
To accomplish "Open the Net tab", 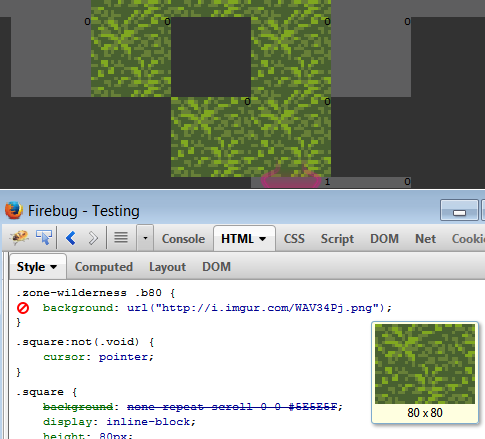I will click(425, 239).
